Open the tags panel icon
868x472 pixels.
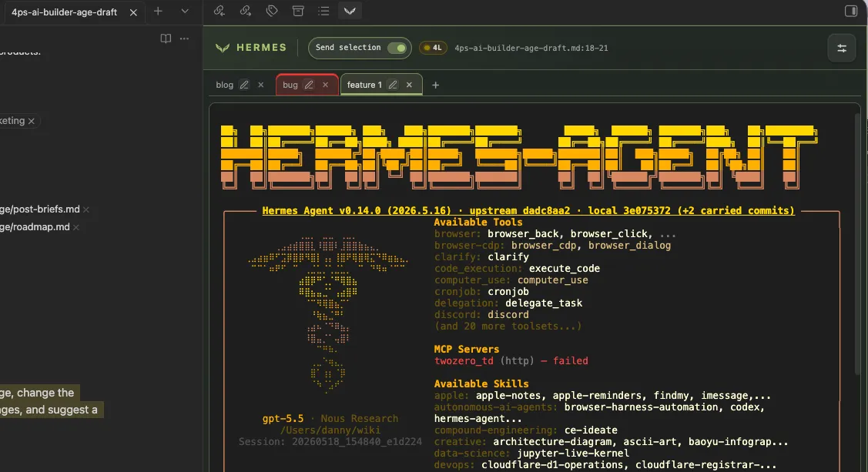pyautogui.click(x=272, y=11)
